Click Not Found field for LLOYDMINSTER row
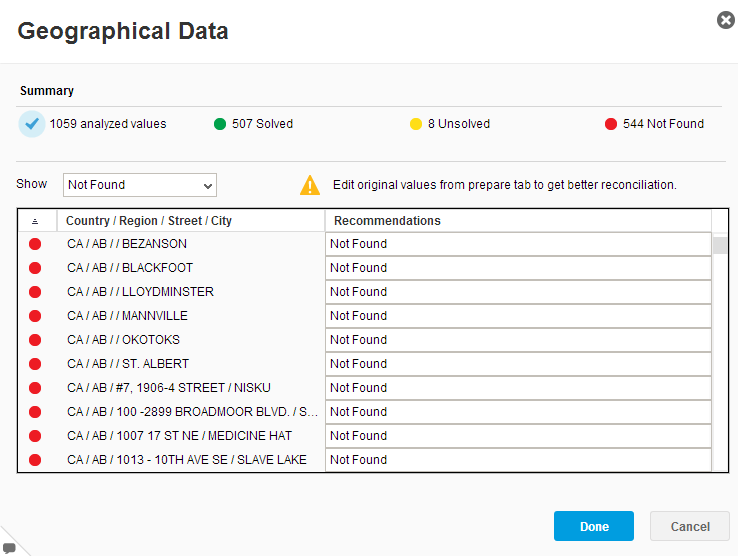This screenshot has width=738, height=556. [518, 292]
